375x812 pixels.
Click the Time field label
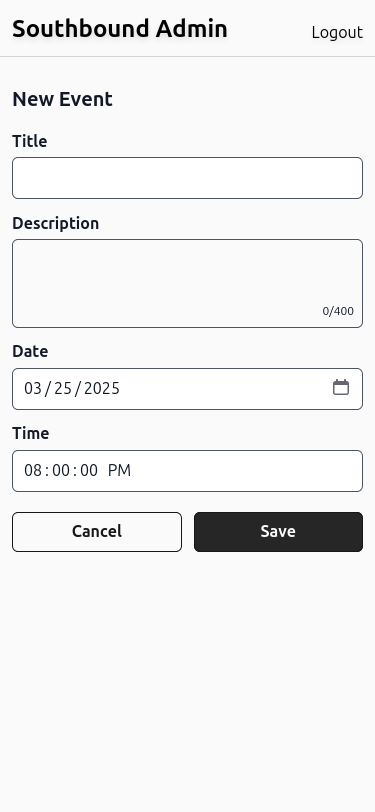tap(31, 433)
